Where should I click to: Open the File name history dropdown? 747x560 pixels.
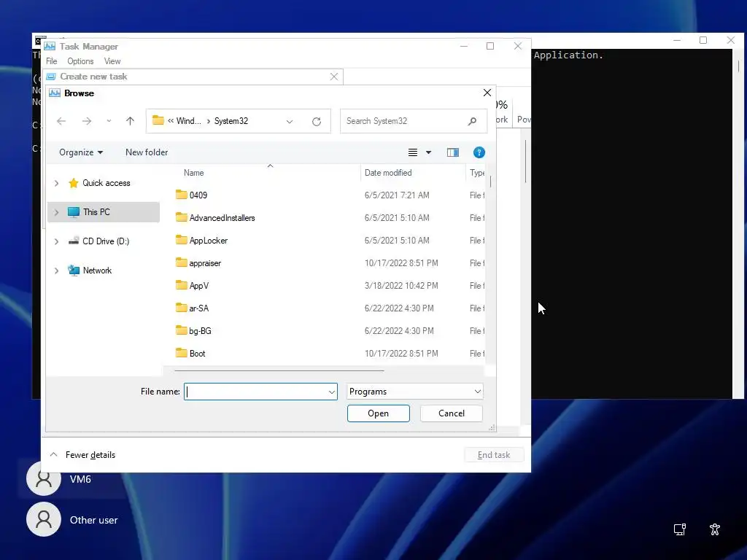(x=332, y=392)
